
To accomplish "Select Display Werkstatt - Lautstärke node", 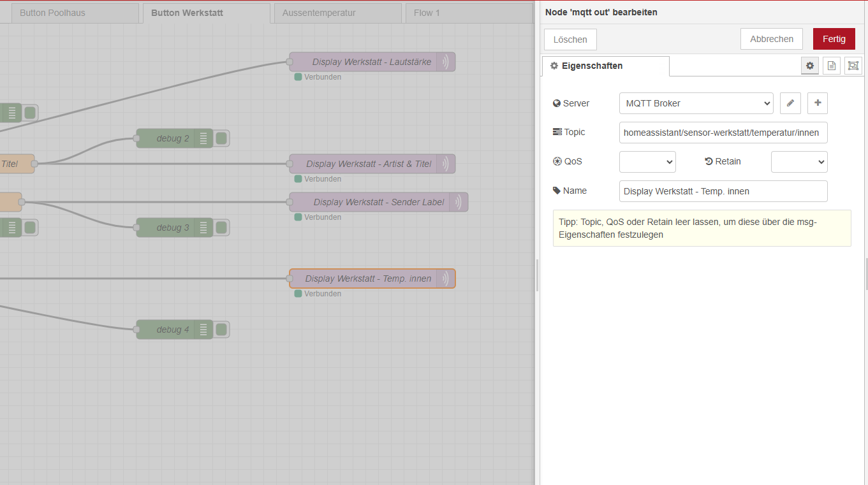I will pos(371,62).
